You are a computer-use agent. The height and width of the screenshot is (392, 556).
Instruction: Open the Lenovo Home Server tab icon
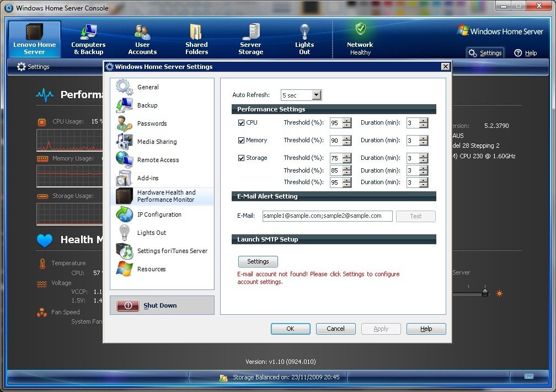[34, 31]
